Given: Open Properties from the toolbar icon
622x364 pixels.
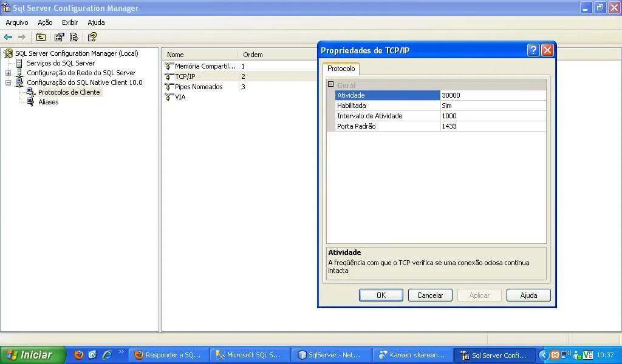Looking at the screenshot, I should [x=59, y=37].
